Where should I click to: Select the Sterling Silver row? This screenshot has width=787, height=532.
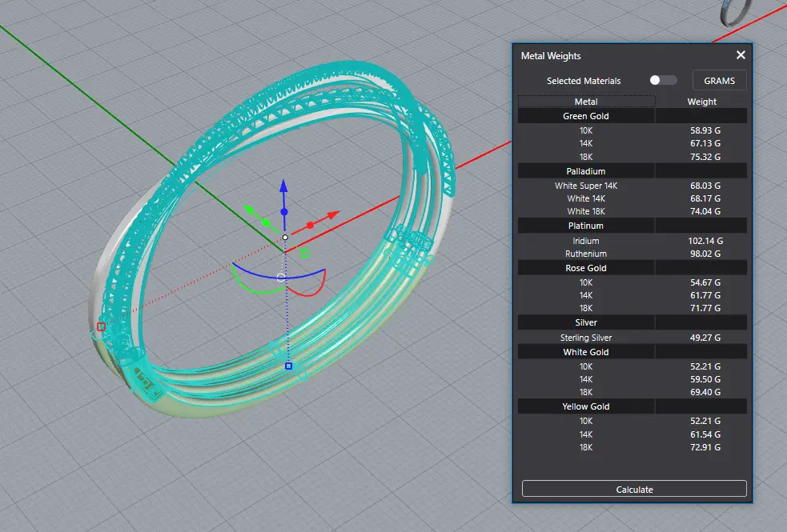[x=586, y=338]
